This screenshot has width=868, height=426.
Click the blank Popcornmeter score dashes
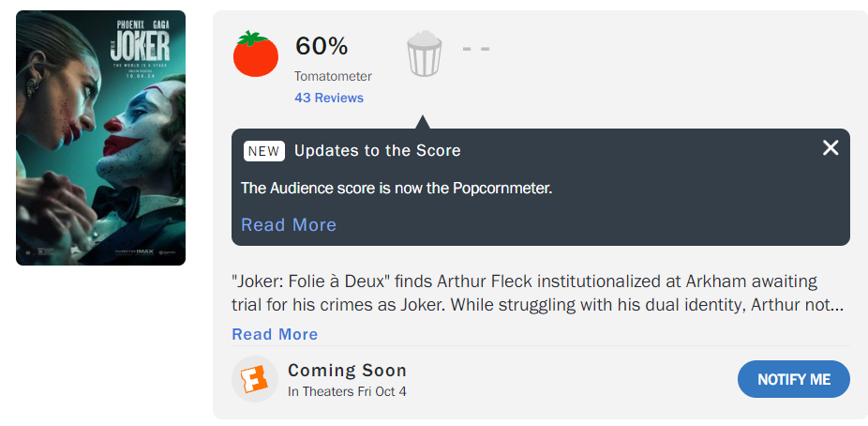click(476, 48)
